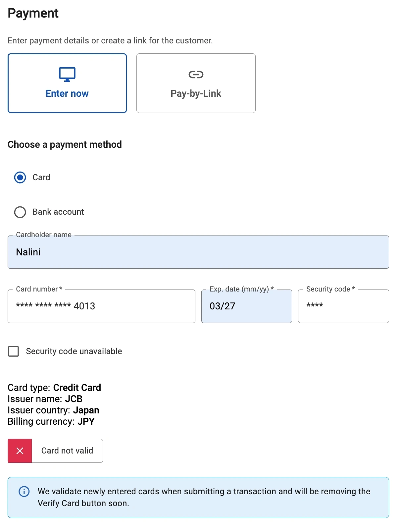The width and height of the screenshot is (404, 532).
Task: Click the Bank account label text
Action: coord(58,212)
